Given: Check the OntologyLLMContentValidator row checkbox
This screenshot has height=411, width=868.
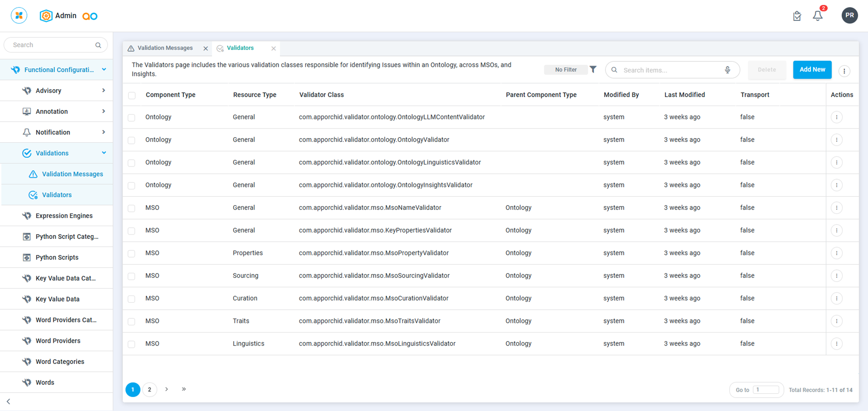Looking at the screenshot, I should point(131,118).
